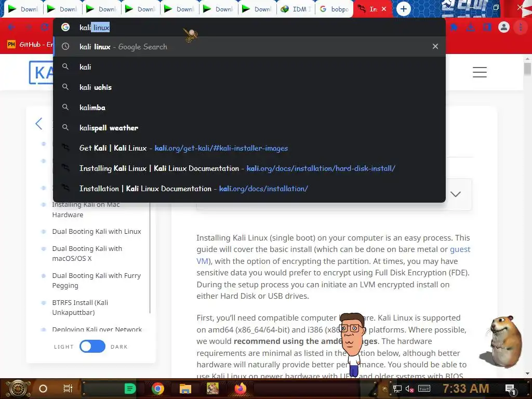Click the page vertical scrollbar thumb

click(x=527, y=69)
